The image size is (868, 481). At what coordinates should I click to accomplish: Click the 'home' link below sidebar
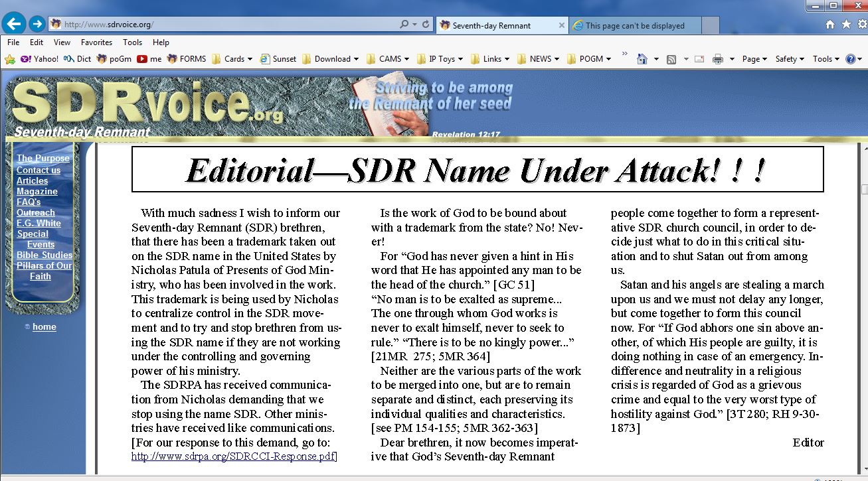[44, 326]
